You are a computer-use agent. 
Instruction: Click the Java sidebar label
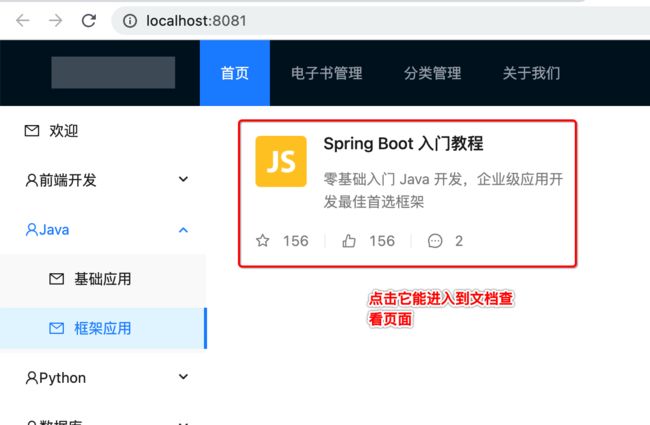[x=54, y=230]
